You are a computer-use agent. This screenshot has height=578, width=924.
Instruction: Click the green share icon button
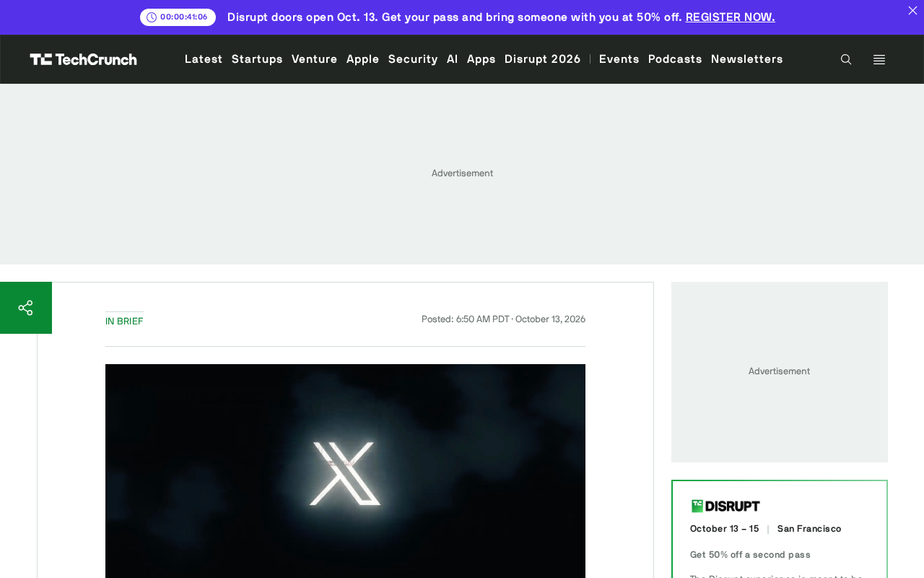click(26, 308)
